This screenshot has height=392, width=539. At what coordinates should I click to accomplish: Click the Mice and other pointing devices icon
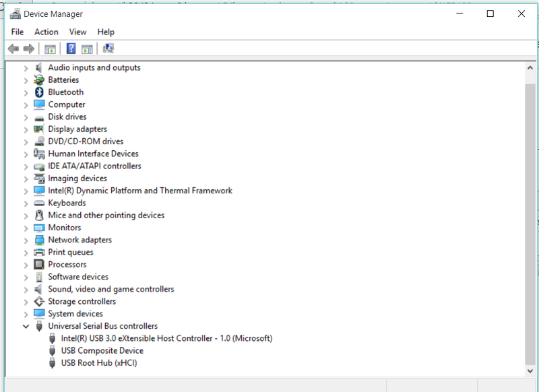(x=40, y=216)
